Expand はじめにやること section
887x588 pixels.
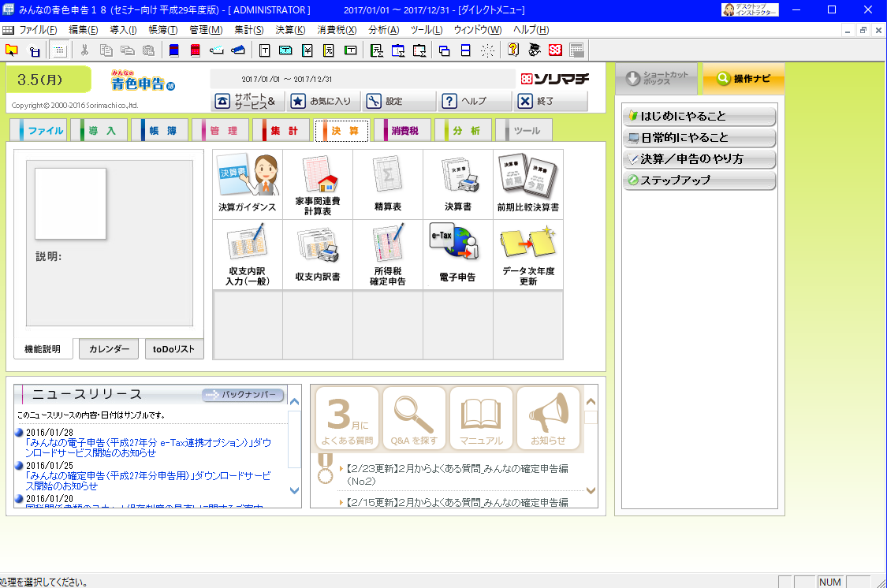pos(699,116)
